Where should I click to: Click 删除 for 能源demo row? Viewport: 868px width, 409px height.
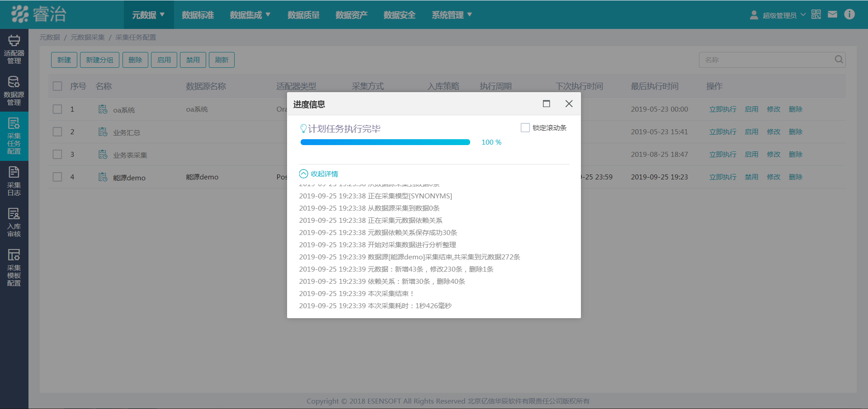pyautogui.click(x=796, y=177)
